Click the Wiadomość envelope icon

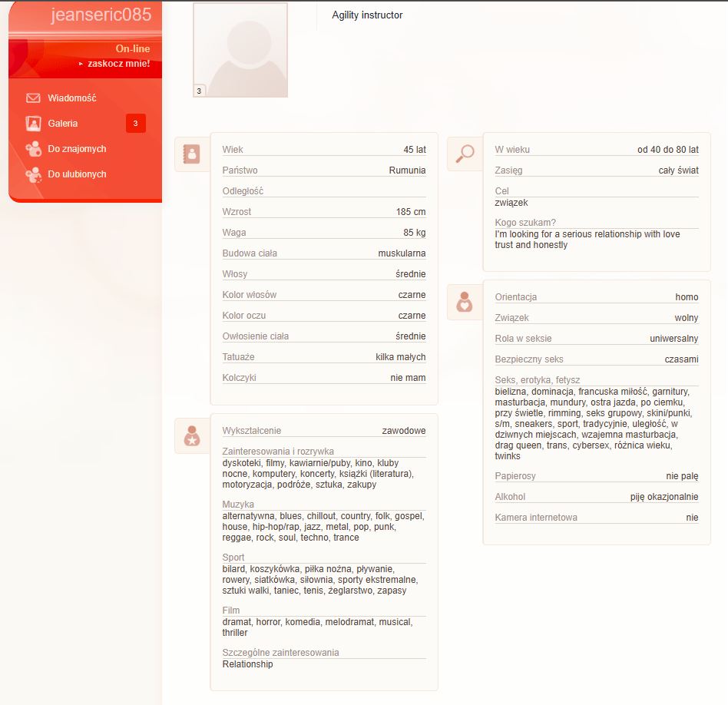pyautogui.click(x=33, y=98)
